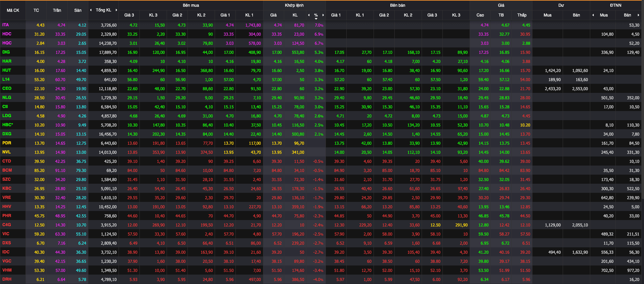Click the Tổng KL column header

103,10
